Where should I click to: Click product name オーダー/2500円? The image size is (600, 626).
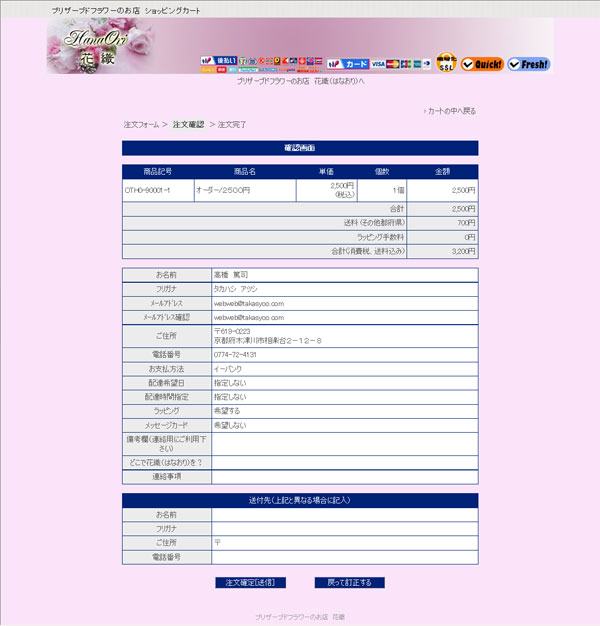[223, 190]
